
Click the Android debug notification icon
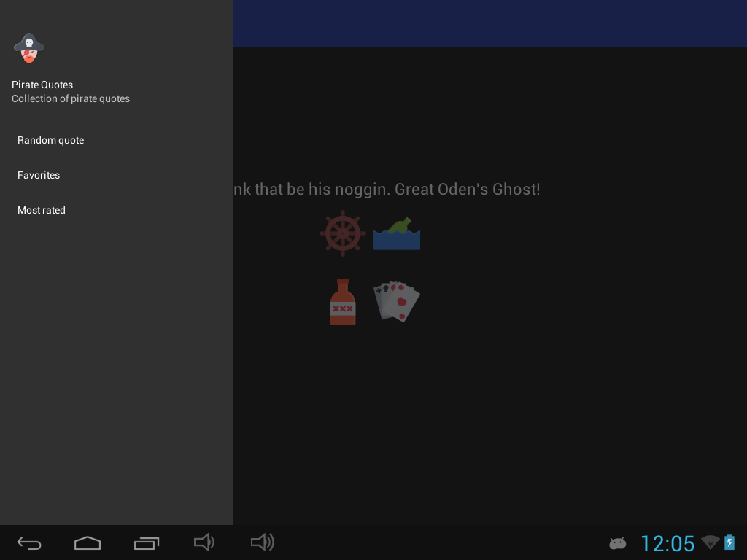[x=617, y=542]
